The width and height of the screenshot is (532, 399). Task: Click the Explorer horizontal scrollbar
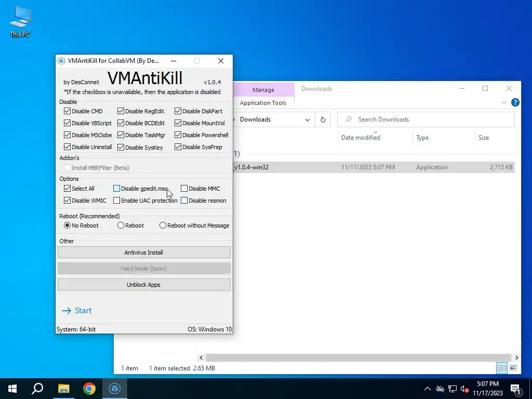(358, 357)
